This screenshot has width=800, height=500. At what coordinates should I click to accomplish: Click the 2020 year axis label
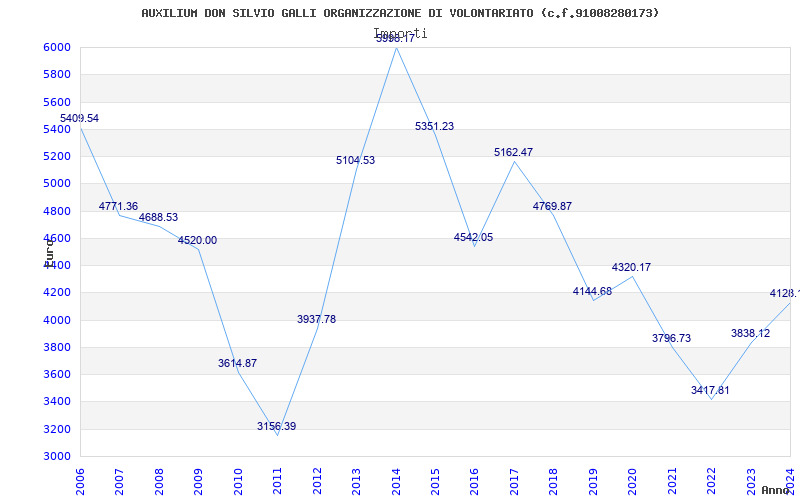click(x=633, y=482)
